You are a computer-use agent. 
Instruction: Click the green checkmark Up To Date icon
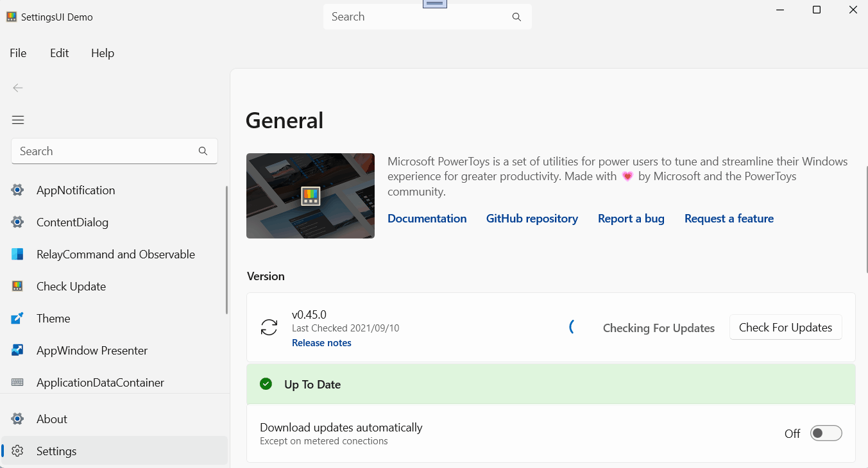pos(266,384)
